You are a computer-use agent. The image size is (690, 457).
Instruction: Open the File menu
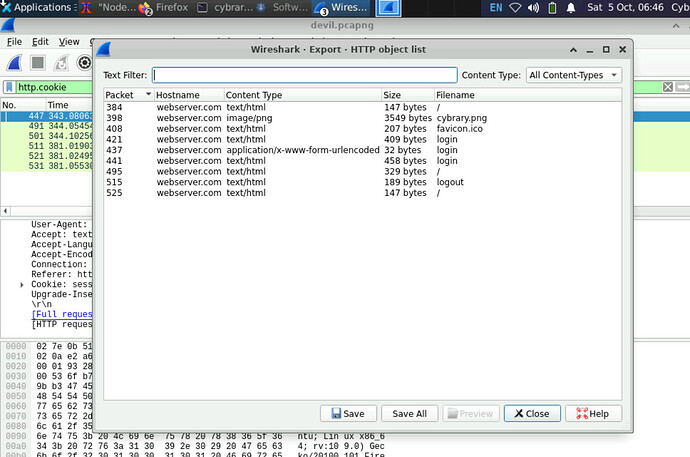point(14,42)
